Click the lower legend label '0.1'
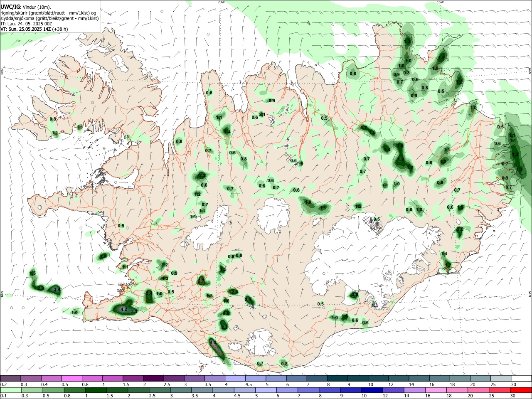Image resolution: width=532 pixels, height=399 pixels. coord(4,396)
